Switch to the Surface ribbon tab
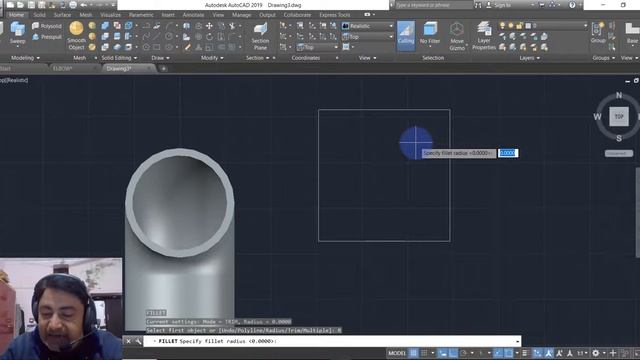640x360 pixels. 62,15
